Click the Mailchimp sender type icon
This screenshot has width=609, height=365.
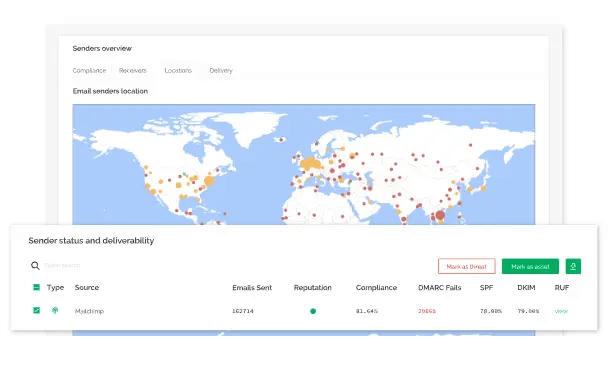point(55,310)
